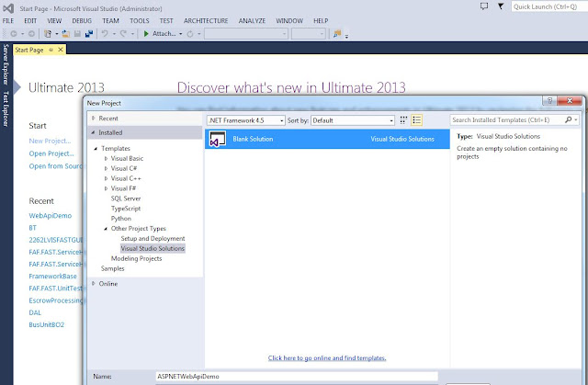The height and width of the screenshot is (385, 588).
Task: Open the Server Explorer side tab
Action: click(6, 64)
